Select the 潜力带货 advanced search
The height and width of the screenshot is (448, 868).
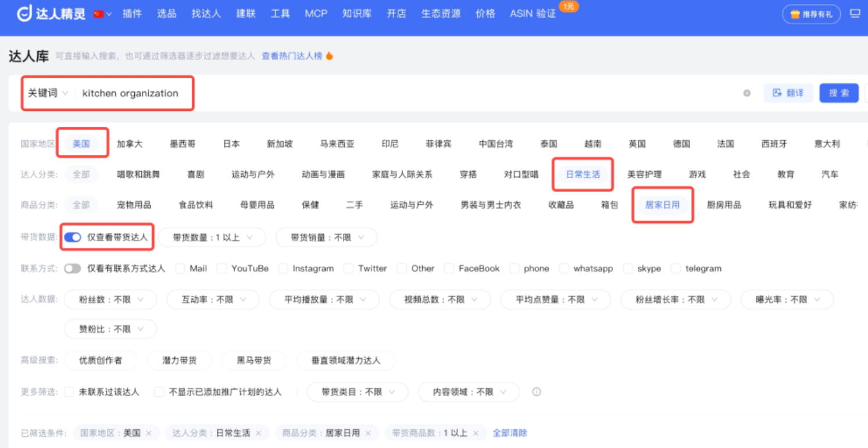tap(180, 360)
